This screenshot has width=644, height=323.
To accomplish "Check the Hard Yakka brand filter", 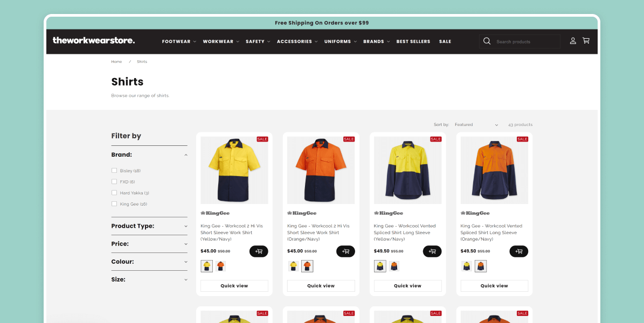I will [x=114, y=192].
